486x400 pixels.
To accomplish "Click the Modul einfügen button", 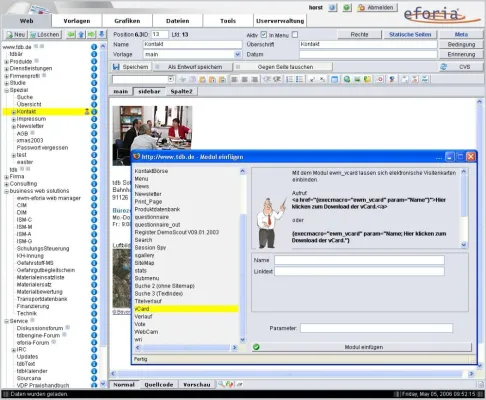I will 362,347.
